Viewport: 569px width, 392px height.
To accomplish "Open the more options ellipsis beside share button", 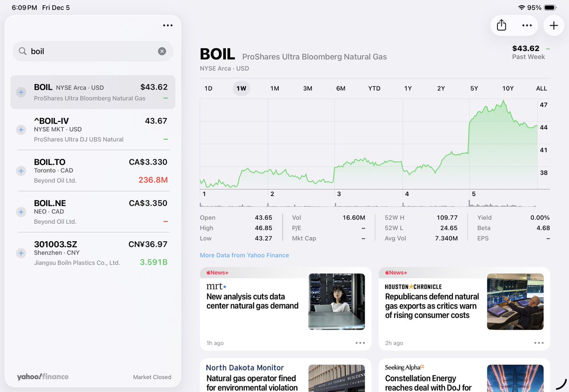I will 527,26.
